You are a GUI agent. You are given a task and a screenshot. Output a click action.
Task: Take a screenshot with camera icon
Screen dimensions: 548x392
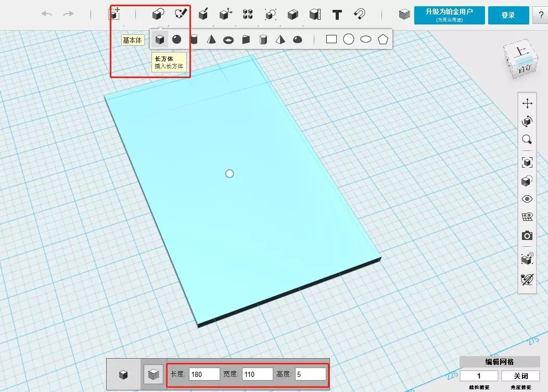pos(527,236)
